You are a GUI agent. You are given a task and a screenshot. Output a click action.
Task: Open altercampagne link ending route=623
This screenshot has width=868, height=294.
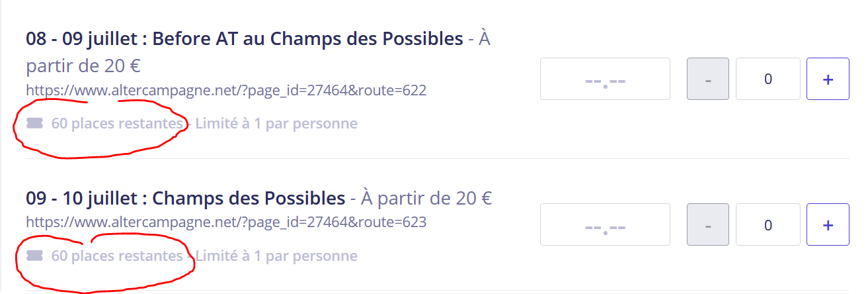pos(226,222)
